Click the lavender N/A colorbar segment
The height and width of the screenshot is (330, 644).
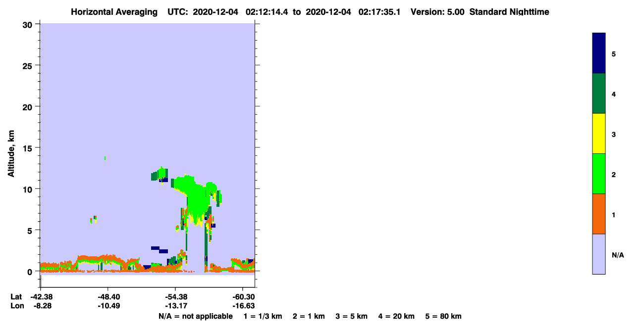599,254
